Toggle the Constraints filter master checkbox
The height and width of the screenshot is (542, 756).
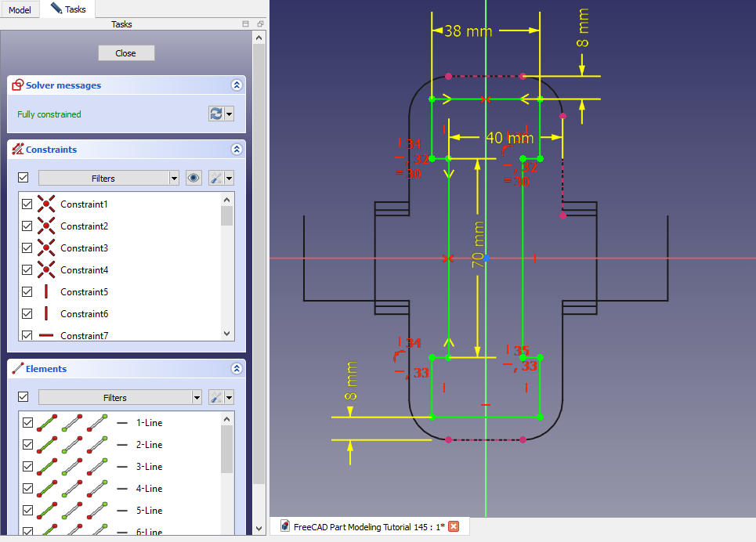(23, 179)
